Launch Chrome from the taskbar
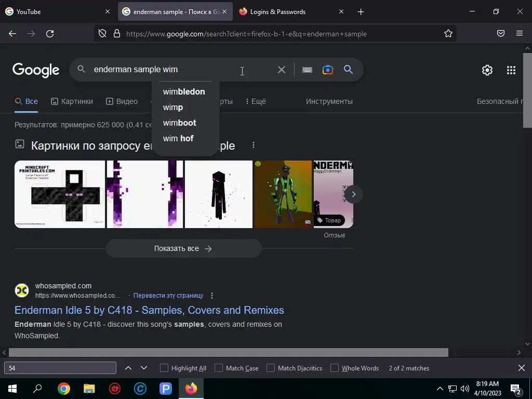Image resolution: width=532 pixels, height=399 pixels. [x=64, y=389]
